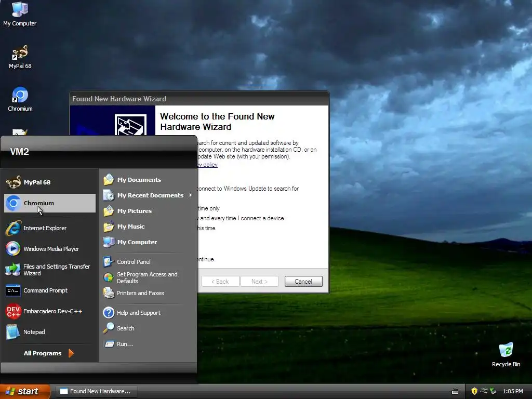Expand All Programs list
The width and height of the screenshot is (532, 399).
[48, 353]
